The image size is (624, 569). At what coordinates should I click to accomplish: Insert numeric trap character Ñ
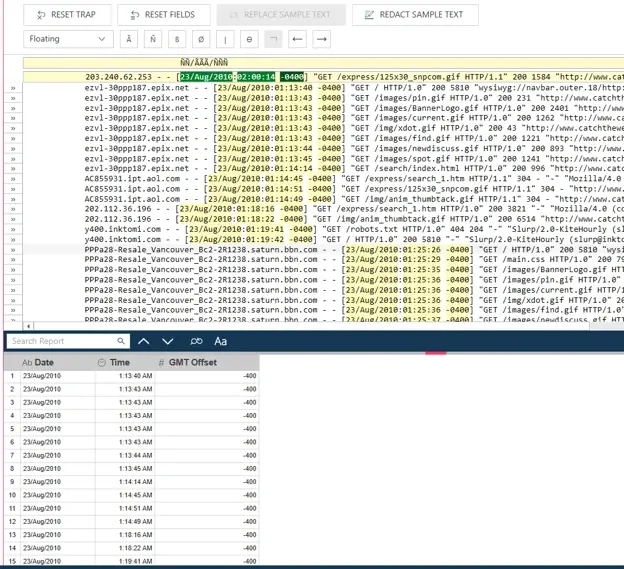(153, 39)
